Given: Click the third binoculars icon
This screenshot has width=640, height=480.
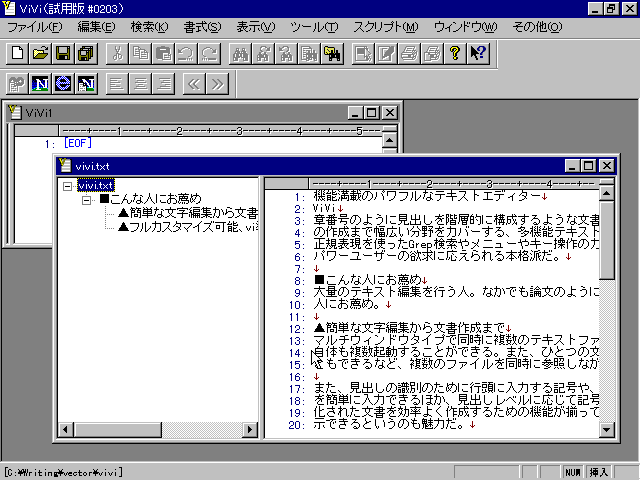Looking at the screenshot, I should [286, 53].
